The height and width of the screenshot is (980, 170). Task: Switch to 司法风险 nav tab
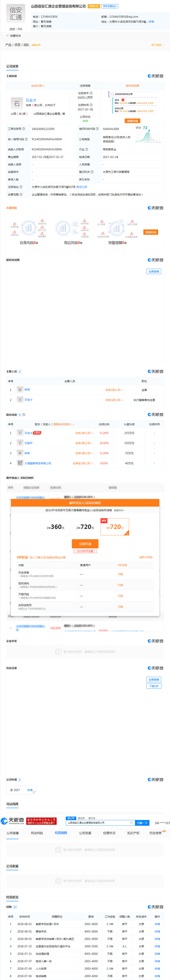(37, 833)
